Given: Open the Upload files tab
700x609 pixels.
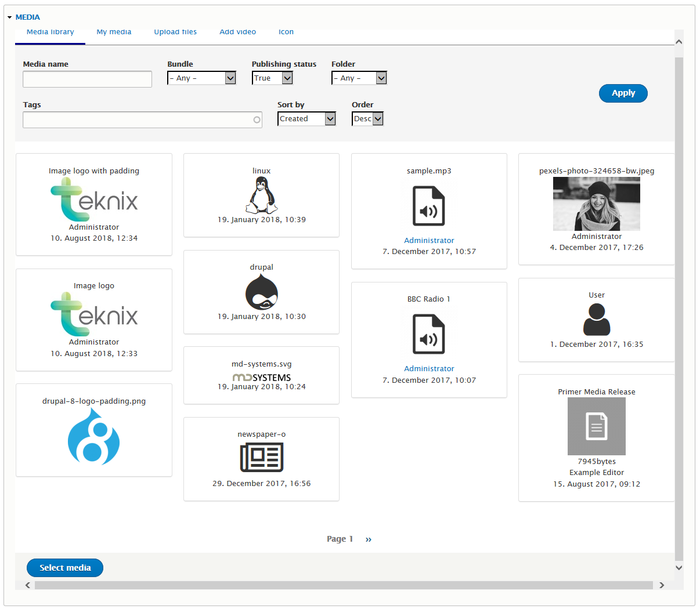Looking at the screenshot, I should point(175,32).
